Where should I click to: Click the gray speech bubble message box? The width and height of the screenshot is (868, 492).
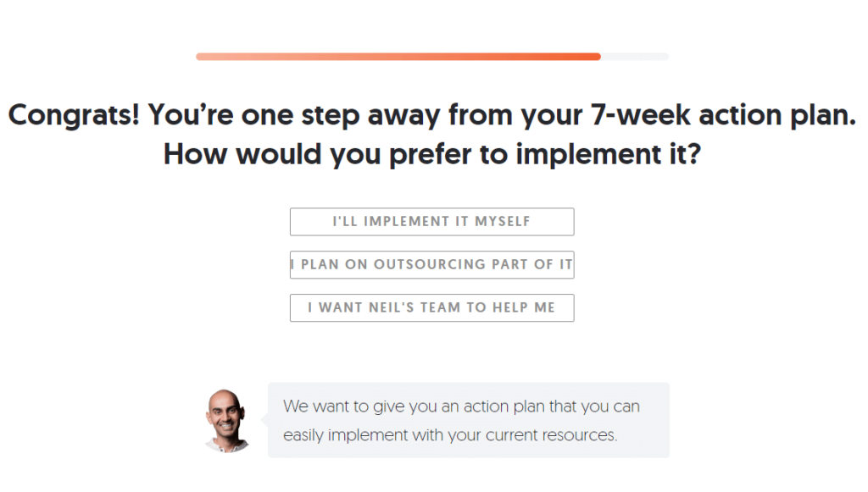pos(468,420)
